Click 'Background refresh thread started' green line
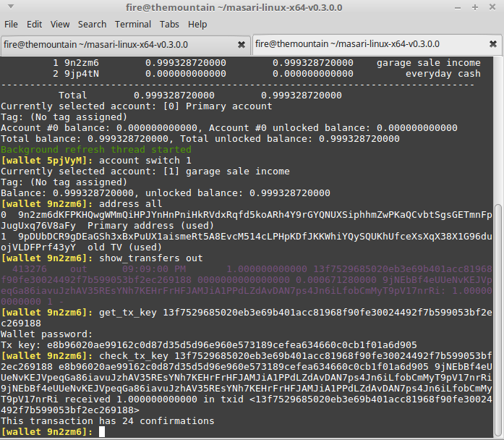 (x=96, y=150)
